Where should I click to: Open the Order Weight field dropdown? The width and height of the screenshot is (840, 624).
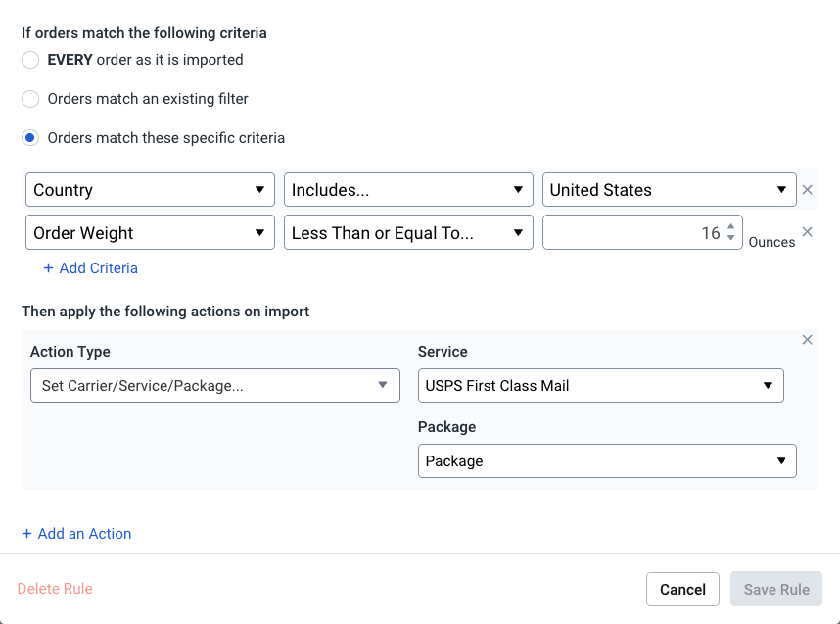(150, 233)
